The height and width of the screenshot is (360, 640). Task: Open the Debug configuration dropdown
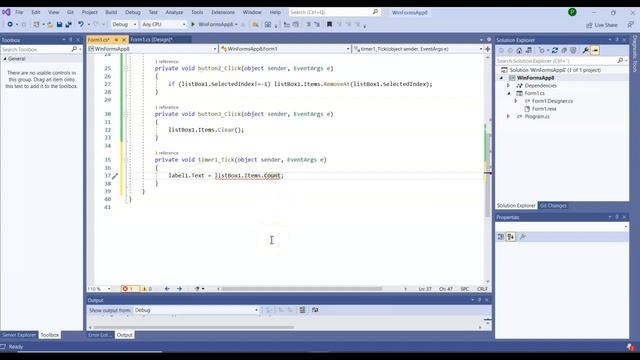[124, 24]
